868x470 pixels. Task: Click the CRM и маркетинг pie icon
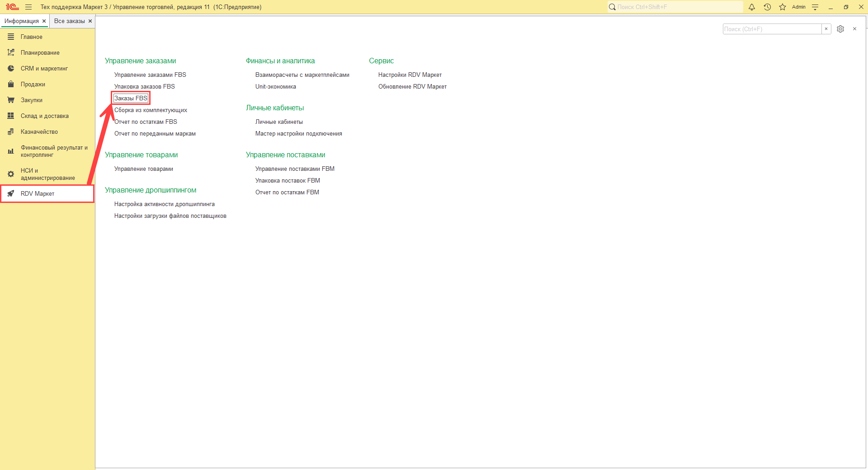(11, 68)
